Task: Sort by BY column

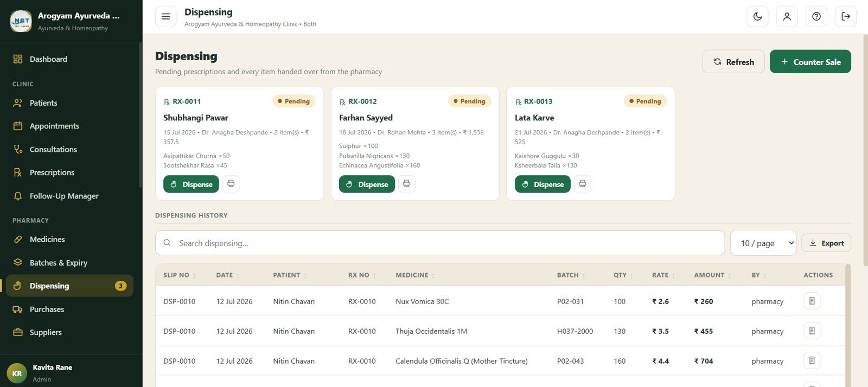Action: (759, 275)
